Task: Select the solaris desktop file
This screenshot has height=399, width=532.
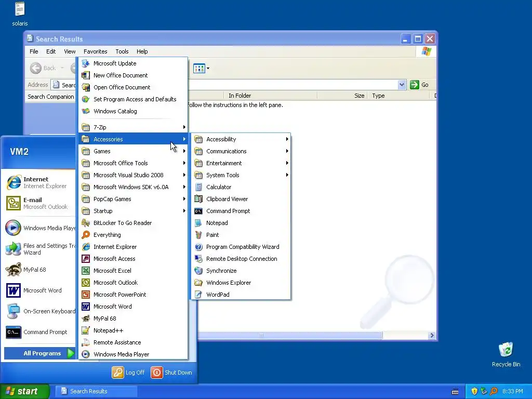Action: click(20, 14)
